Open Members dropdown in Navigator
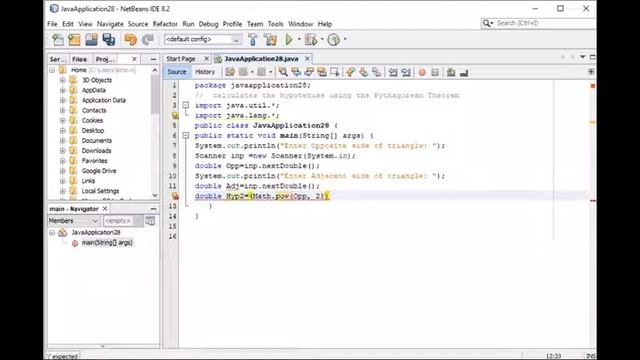The image size is (640, 360). [73, 221]
